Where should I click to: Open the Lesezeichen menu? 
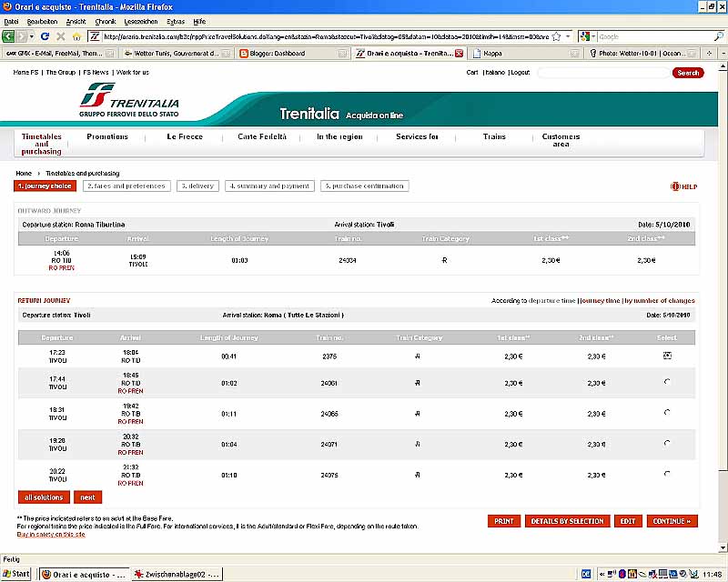tap(141, 21)
